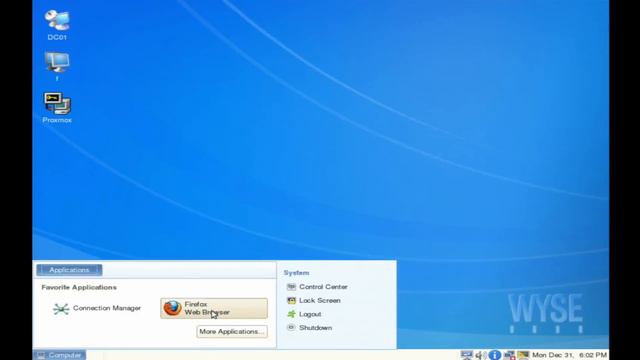Open the monitor desktop icon below DC01
This screenshot has height=360, width=640.
point(57,65)
